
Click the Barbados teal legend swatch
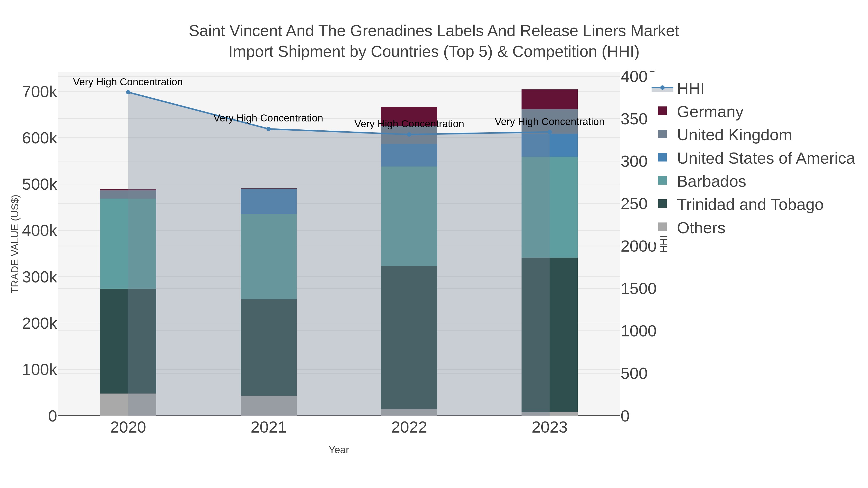coord(663,180)
